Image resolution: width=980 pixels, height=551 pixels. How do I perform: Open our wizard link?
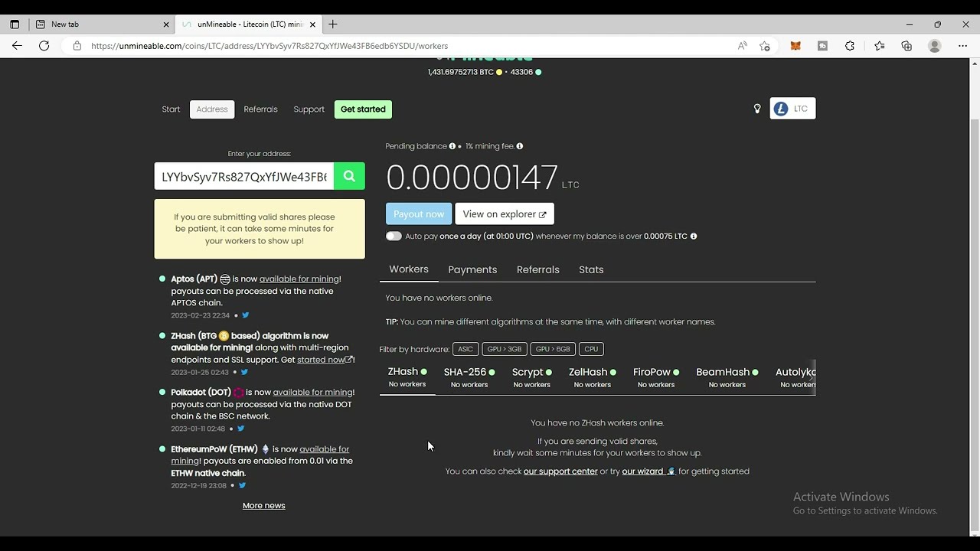tap(648, 471)
